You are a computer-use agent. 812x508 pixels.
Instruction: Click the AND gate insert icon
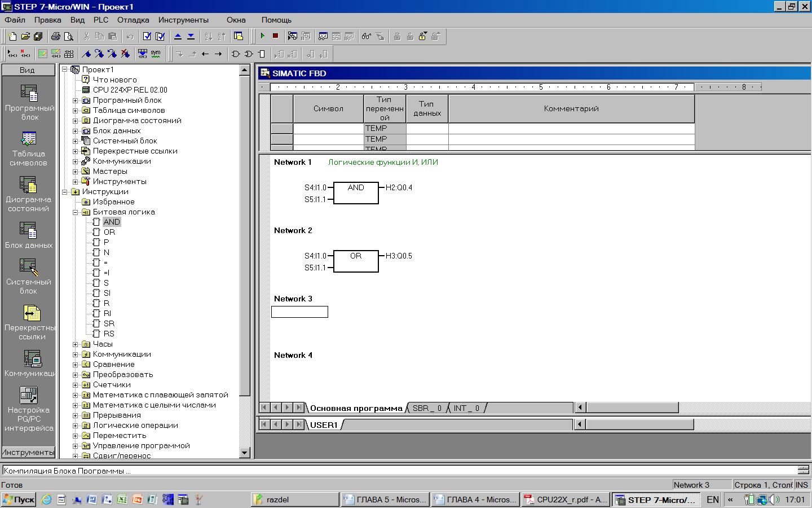coord(236,54)
